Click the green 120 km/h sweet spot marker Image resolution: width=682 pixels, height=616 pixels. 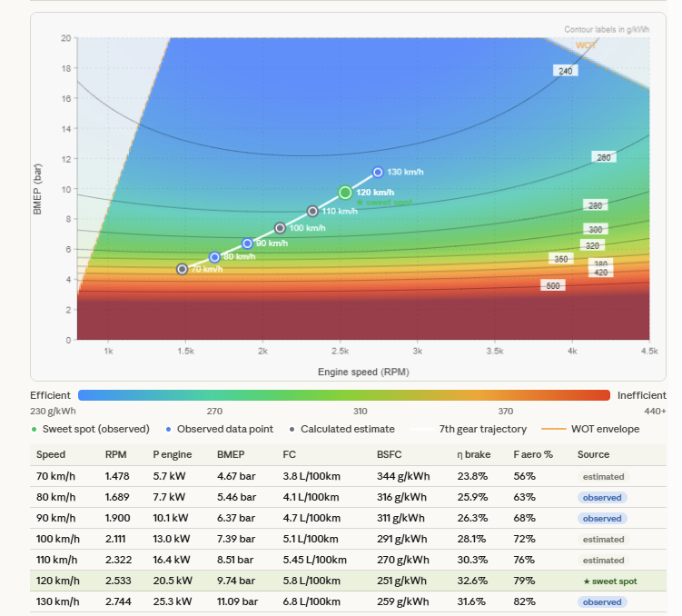(345, 192)
